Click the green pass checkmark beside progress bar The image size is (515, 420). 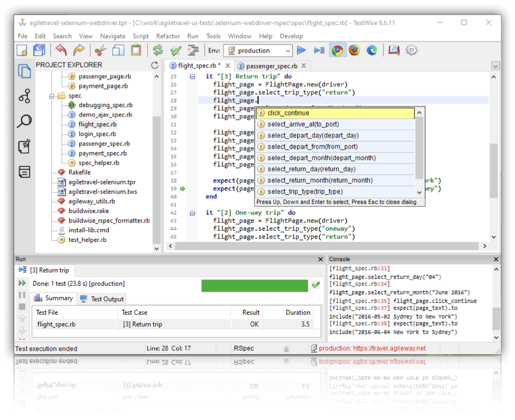(315, 285)
